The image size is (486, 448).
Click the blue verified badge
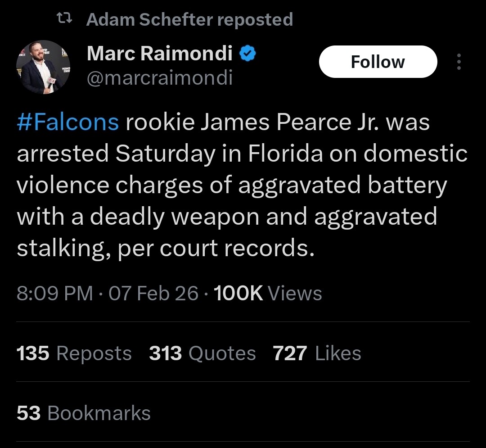[x=247, y=54]
